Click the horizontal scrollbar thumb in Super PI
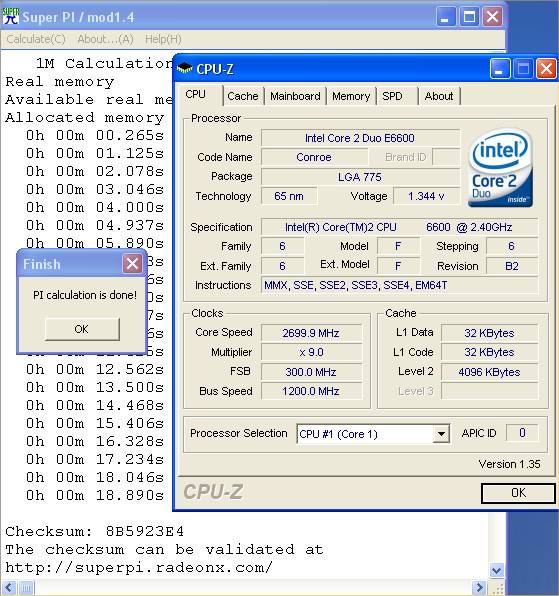Image resolution: width=559 pixels, height=596 pixels. [x=26, y=588]
